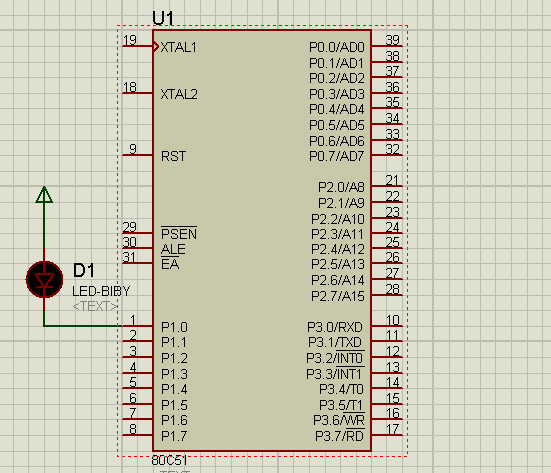The height and width of the screenshot is (473, 551).
Task: Click the P2.0/A8 pin label
Action: coord(341,187)
